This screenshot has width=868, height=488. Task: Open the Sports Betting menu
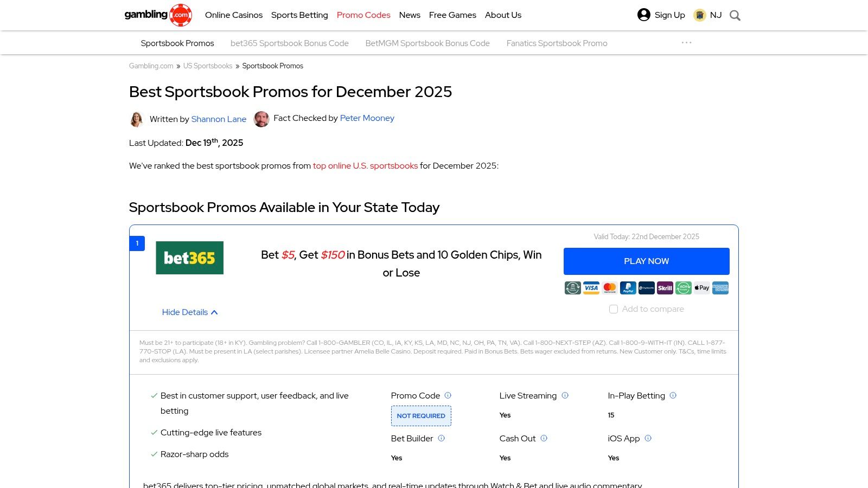299,15
